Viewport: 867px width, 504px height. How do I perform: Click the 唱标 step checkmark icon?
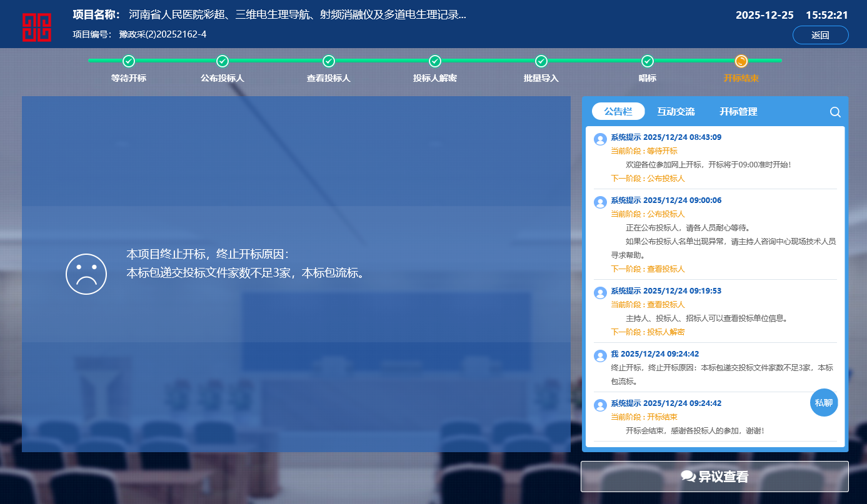pos(648,61)
